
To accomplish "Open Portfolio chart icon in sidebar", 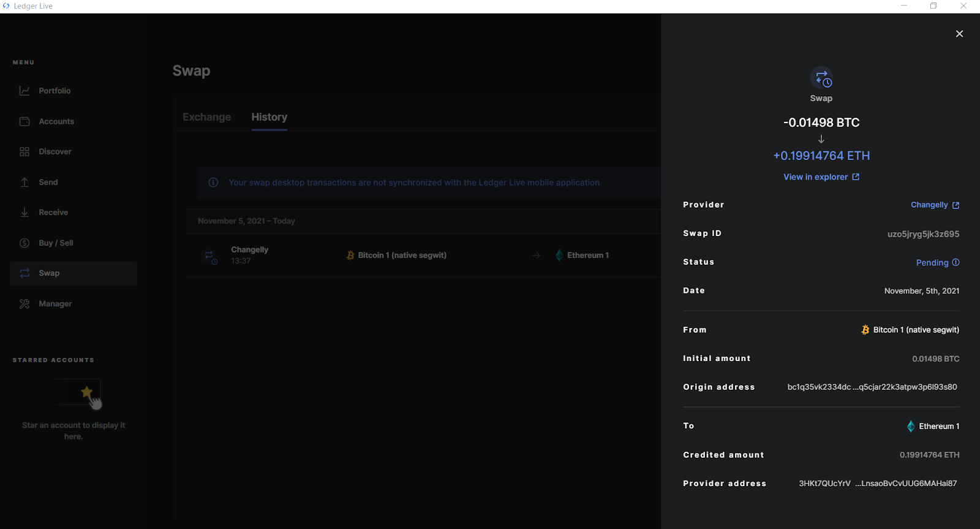I will pyautogui.click(x=24, y=91).
